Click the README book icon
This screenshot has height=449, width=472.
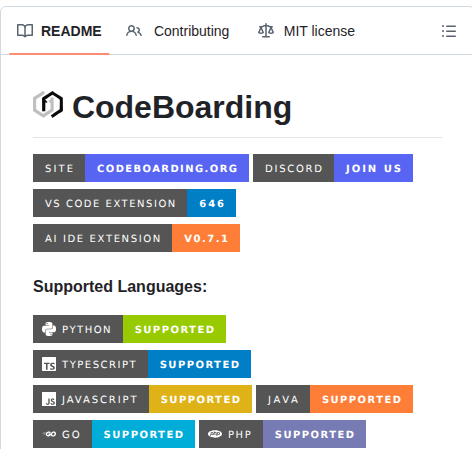tap(25, 31)
